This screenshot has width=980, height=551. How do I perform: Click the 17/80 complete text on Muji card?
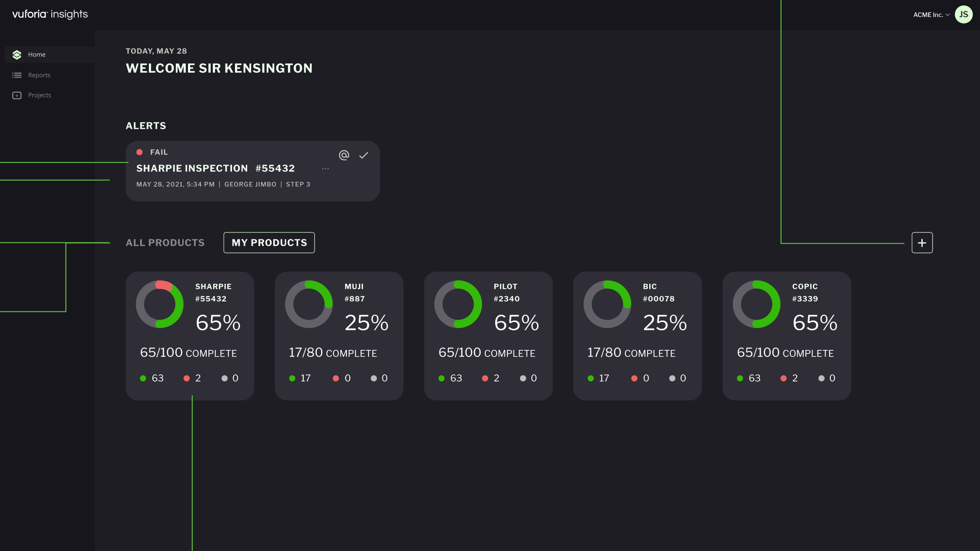(333, 353)
